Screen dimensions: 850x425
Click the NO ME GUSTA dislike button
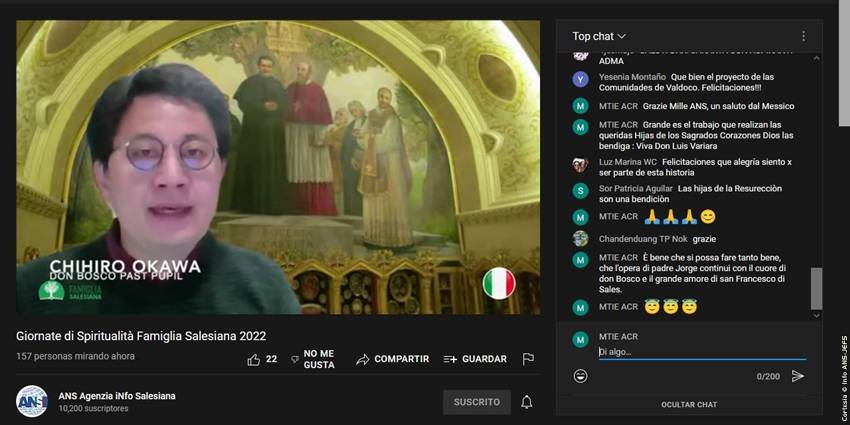click(313, 359)
